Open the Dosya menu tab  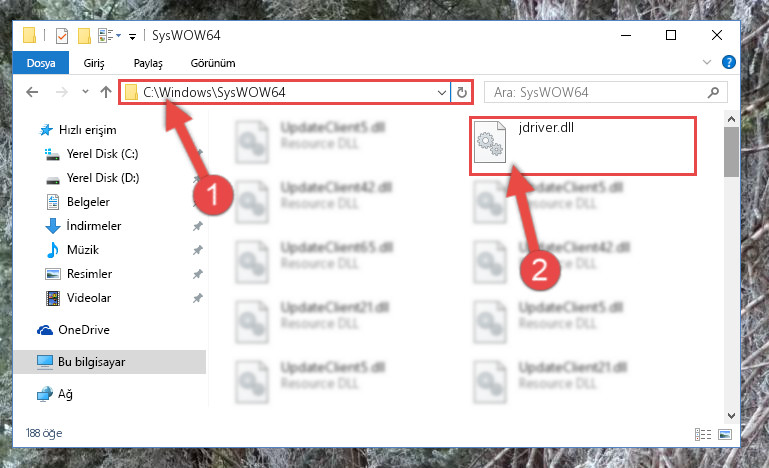pyautogui.click(x=41, y=63)
